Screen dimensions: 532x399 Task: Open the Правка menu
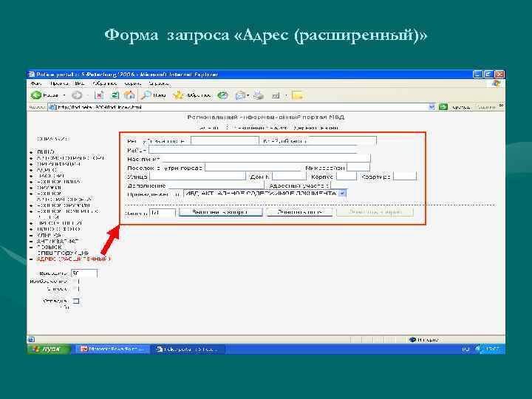click(x=59, y=83)
